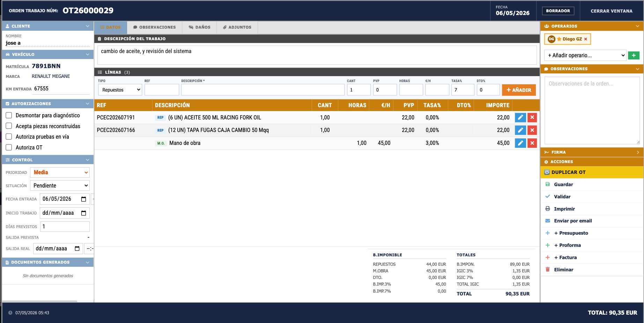Check Autoriza OT
Viewport: 644px width, 323px height.
click(x=9, y=147)
